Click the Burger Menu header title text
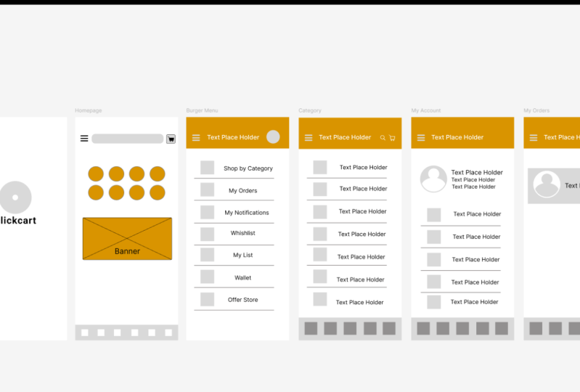The image size is (580, 392). point(233,137)
